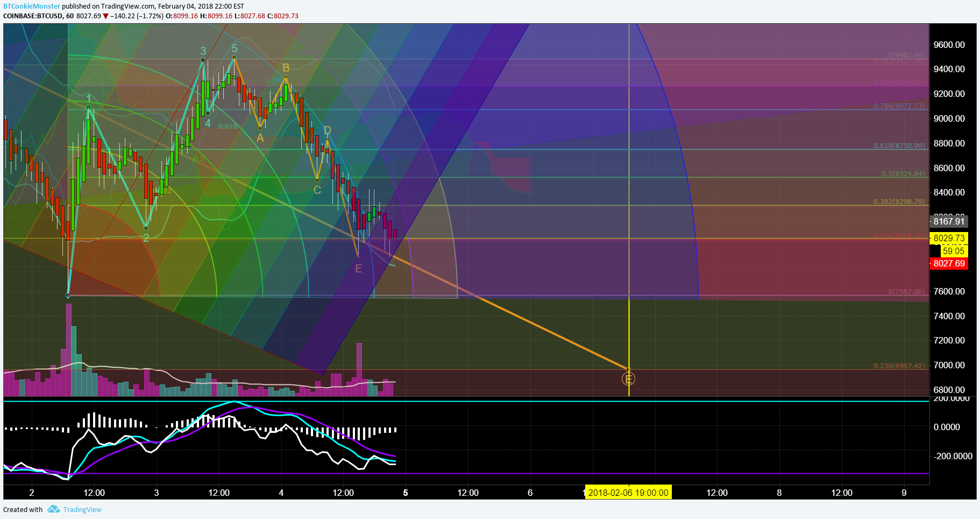Screen dimensions: 980x519
Task: Select wave label 3 at the peak
Action: coord(203,51)
